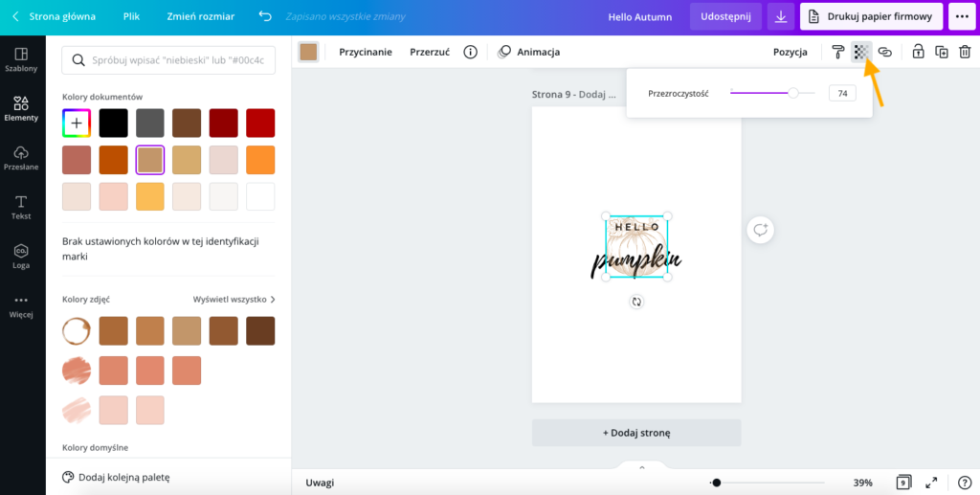Click the color search input field
The width and height of the screenshot is (980, 495).
click(x=168, y=60)
